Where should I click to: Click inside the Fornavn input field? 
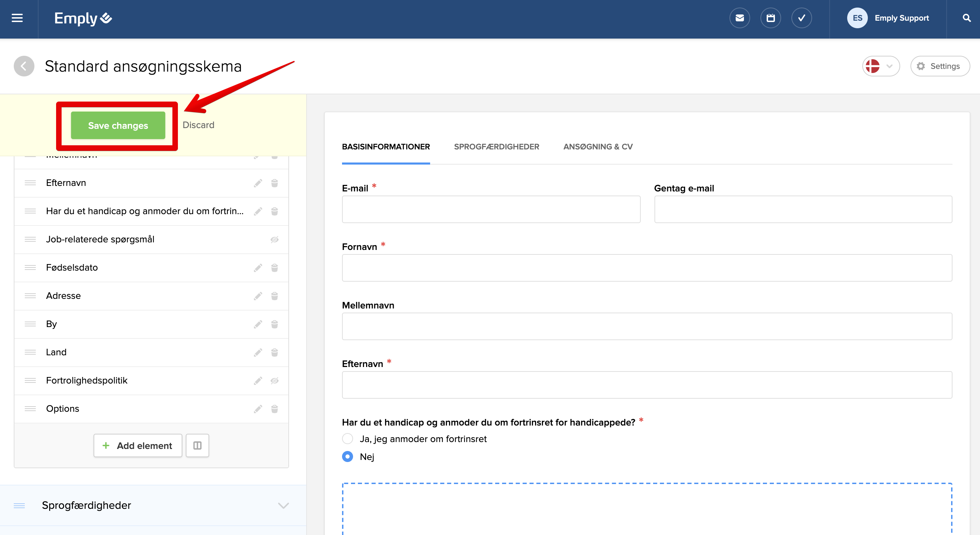(647, 268)
